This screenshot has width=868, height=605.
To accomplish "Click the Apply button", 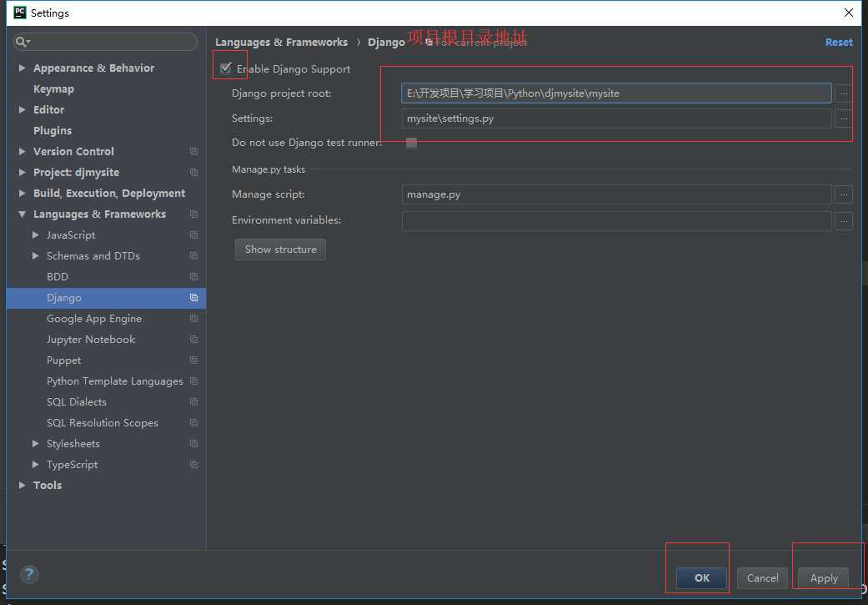I will (824, 577).
